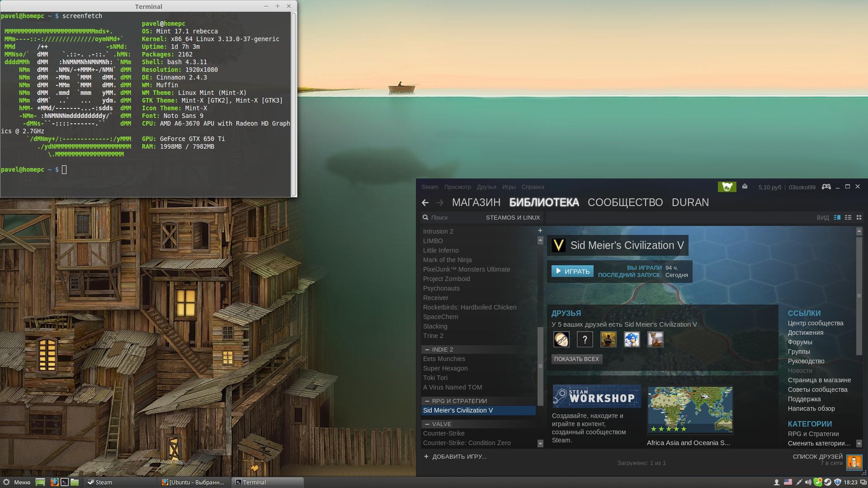Click the search magnifier icon in the Steam library
Image resolution: width=868 pixels, height=488 pixels.
[x=425, y=217]
